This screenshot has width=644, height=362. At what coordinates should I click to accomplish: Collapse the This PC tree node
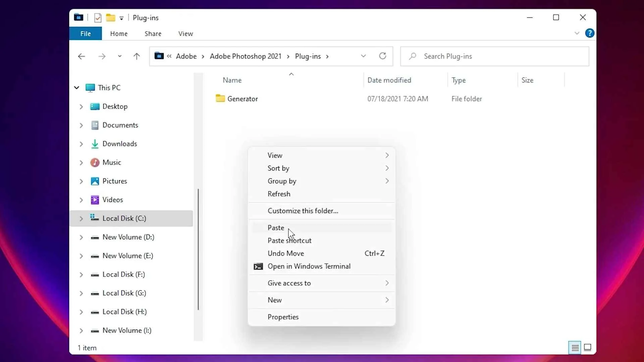(x=77, y=88)
